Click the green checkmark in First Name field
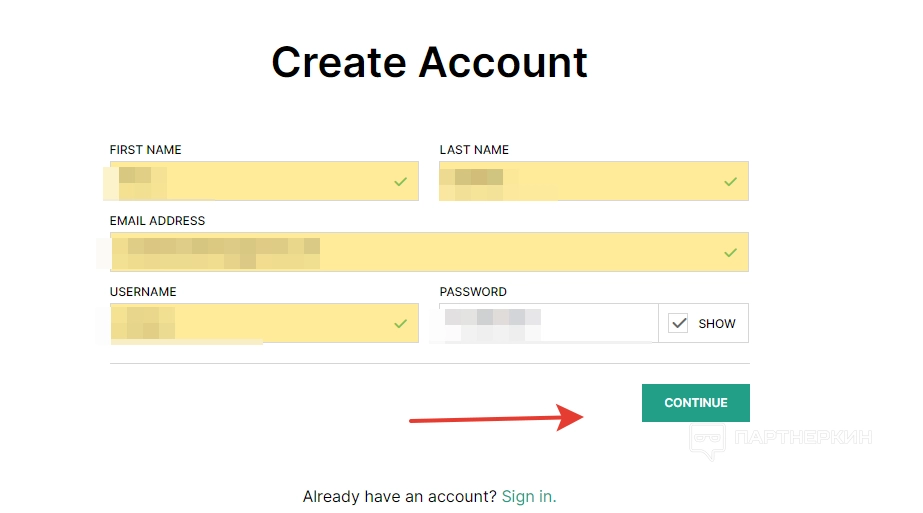This screenshot has width=923, height=513. 400,182
